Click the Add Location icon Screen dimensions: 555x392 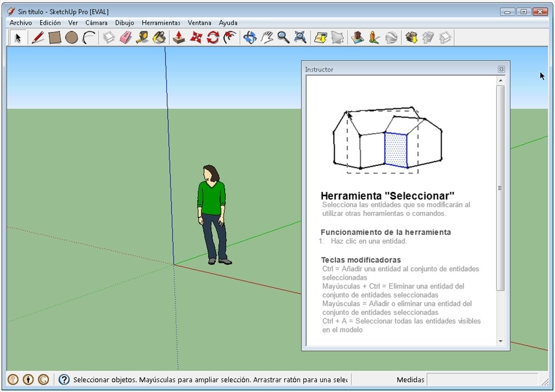[321, 37]
